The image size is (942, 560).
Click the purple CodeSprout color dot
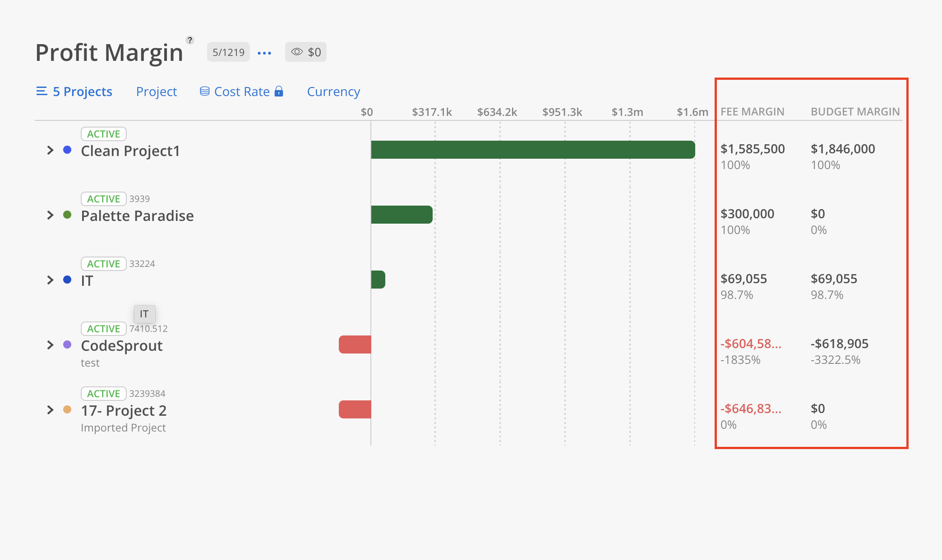pos(67,345)
